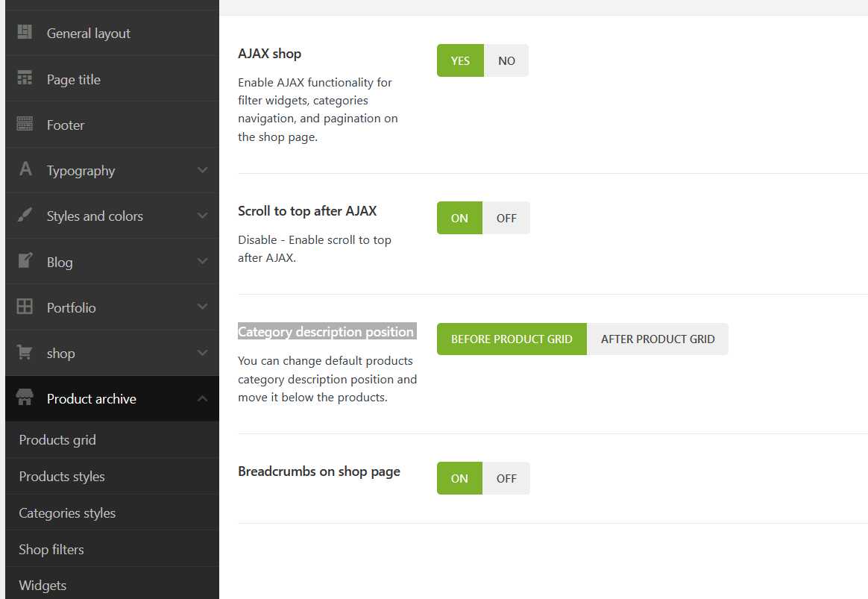Click the Product archive store icon
Image resolution: width=868 pixels, height=599 pixels.
25,398
